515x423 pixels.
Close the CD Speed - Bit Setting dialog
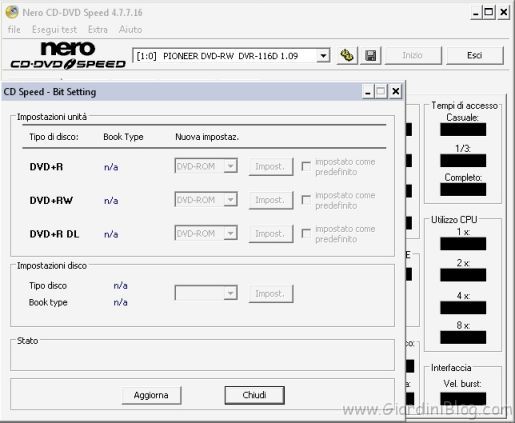[x=395, y=91]
